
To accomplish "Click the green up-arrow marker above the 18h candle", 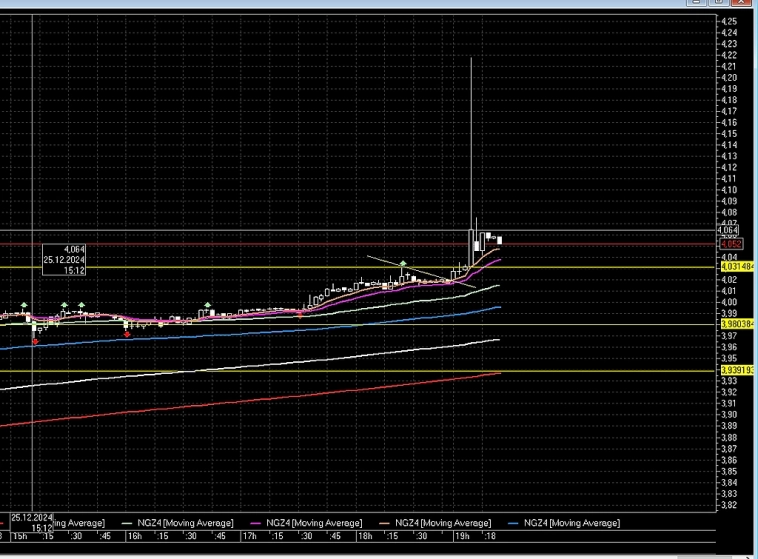I will point(402,264).
